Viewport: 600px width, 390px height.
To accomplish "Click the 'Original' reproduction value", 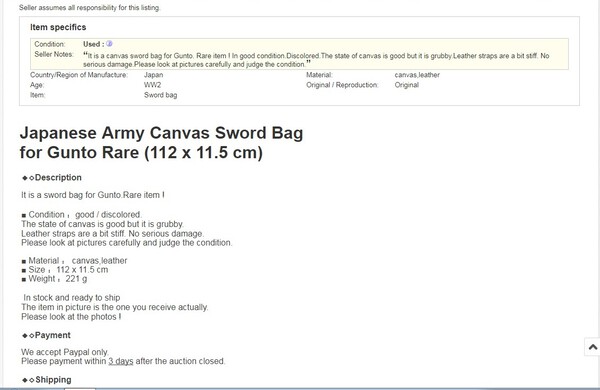I will 406,85.
